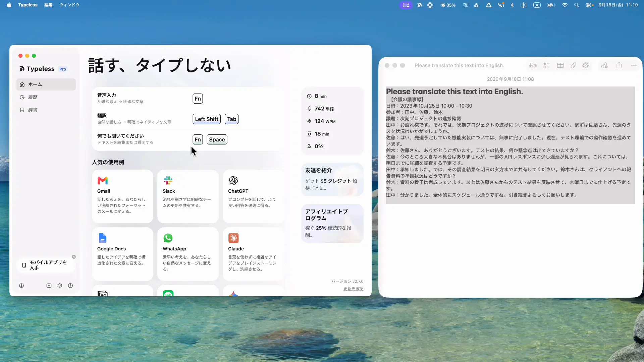Click the 参加者：田中、佐藤、鈴木 line

click(414, 112)
